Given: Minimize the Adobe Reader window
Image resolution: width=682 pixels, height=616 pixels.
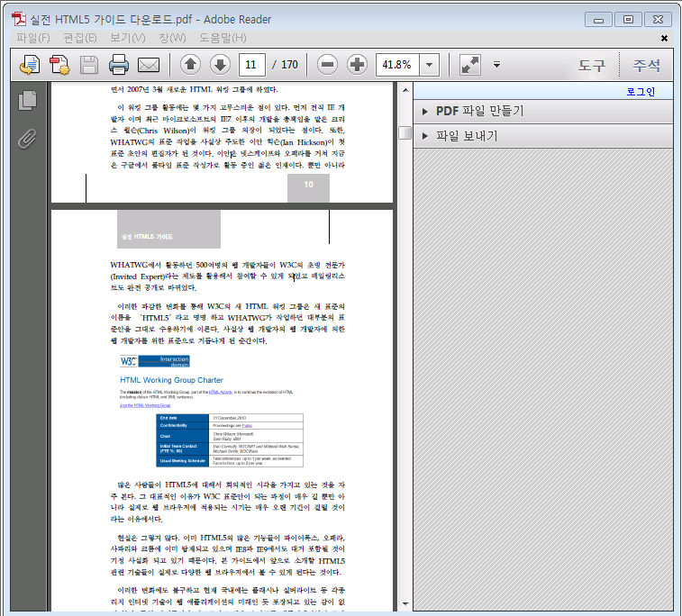Looking at the screenshot, I should (598, 20).
